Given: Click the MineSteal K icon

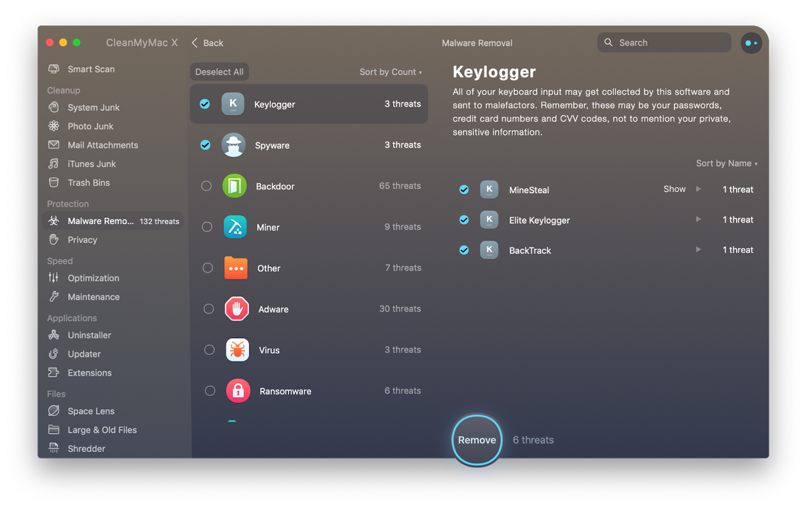Looking at the screenshot, I should pyautogui.click(x=489, y=189).
